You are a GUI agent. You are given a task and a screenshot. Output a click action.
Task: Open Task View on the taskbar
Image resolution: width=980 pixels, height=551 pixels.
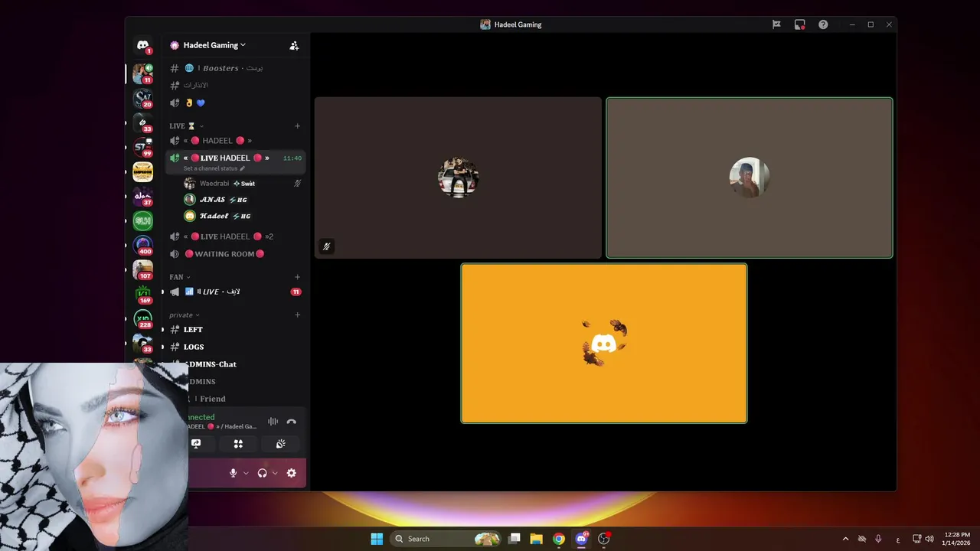[514, 539]
